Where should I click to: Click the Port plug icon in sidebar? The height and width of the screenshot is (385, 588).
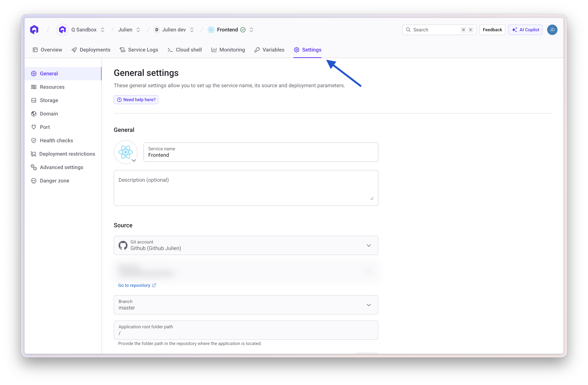click(34, 127)
